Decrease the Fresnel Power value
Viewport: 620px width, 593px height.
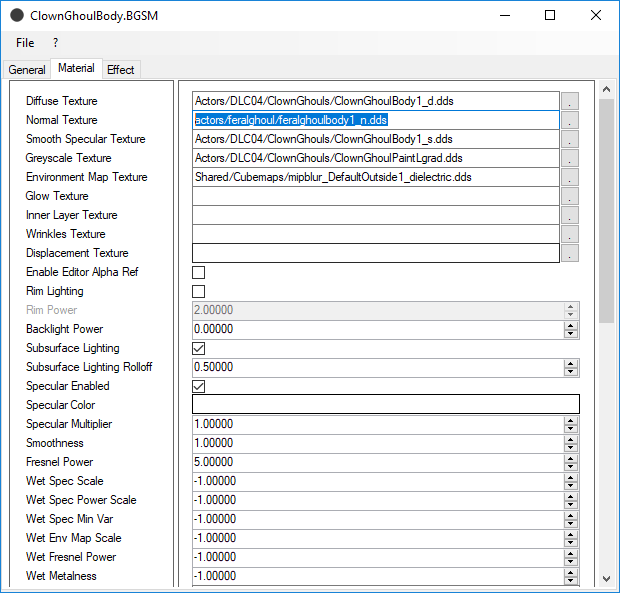(x=571, y=466)
